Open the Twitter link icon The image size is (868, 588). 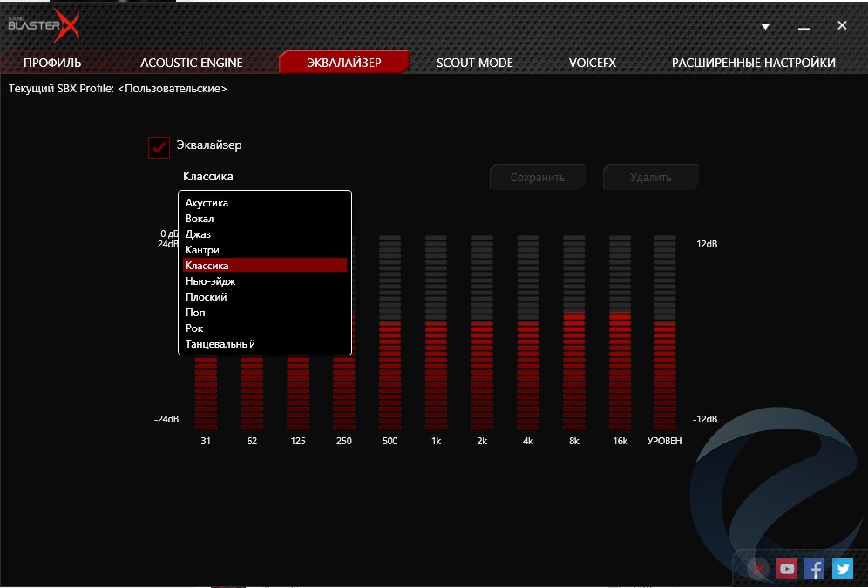(x=842, y=569)
